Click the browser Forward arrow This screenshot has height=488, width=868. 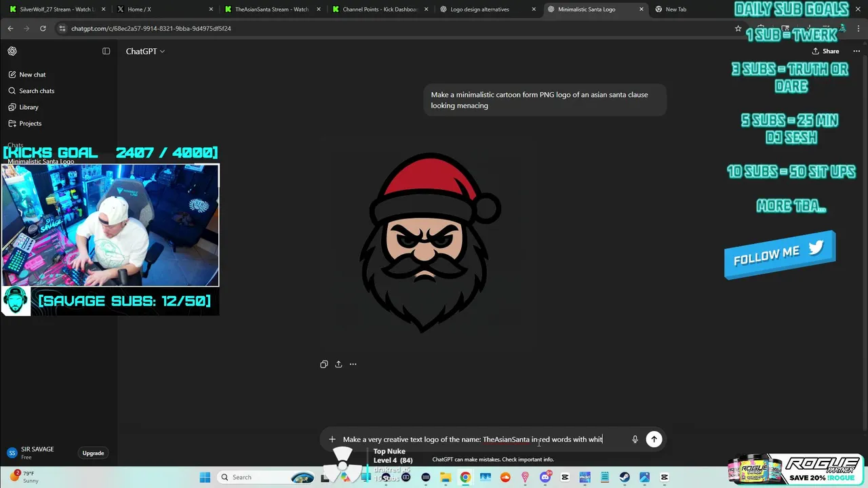point(26,28)
